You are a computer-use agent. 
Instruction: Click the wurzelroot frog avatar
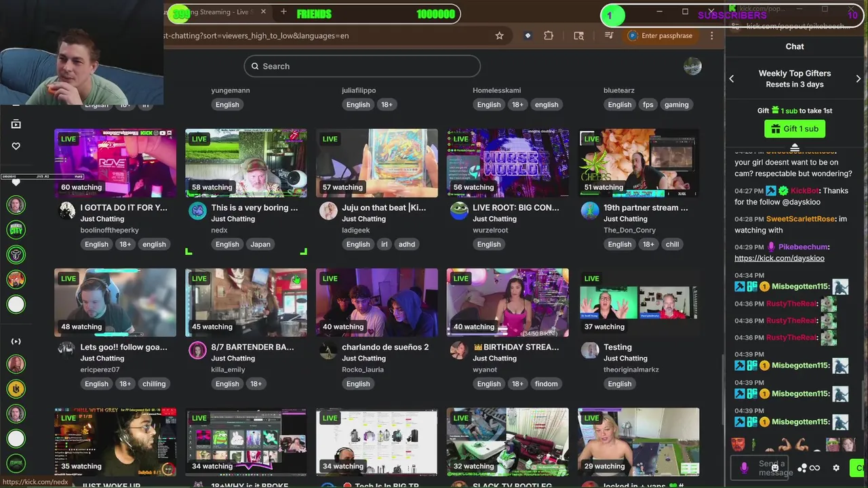(x=459, y=211)
